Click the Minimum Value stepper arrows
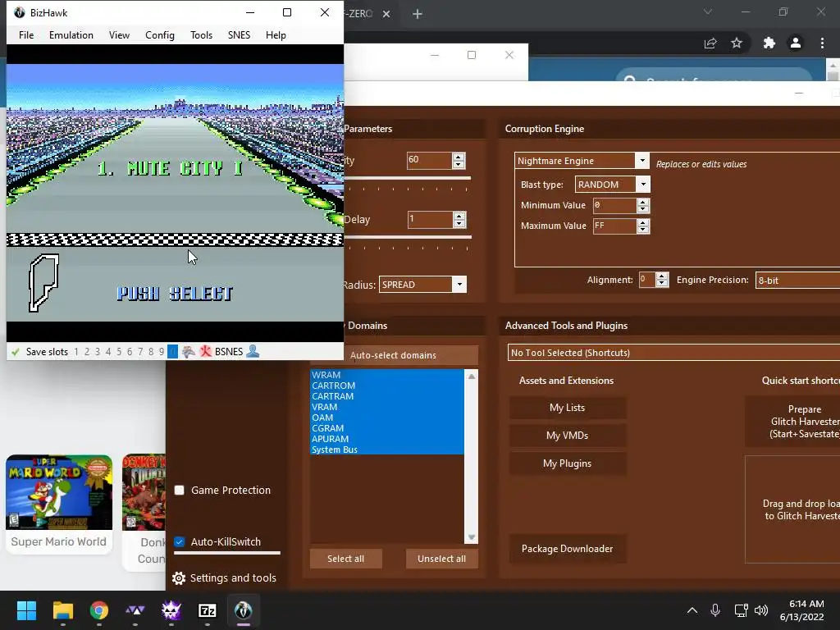 [643, 205]
